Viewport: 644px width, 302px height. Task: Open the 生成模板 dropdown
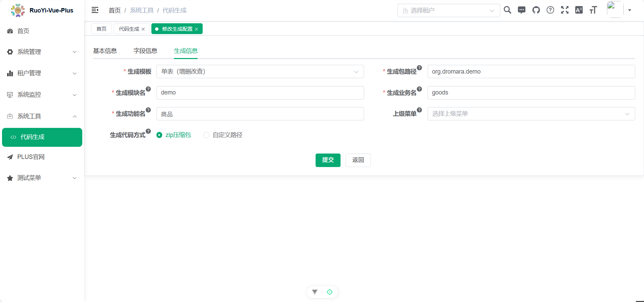[x=260, y=72]
